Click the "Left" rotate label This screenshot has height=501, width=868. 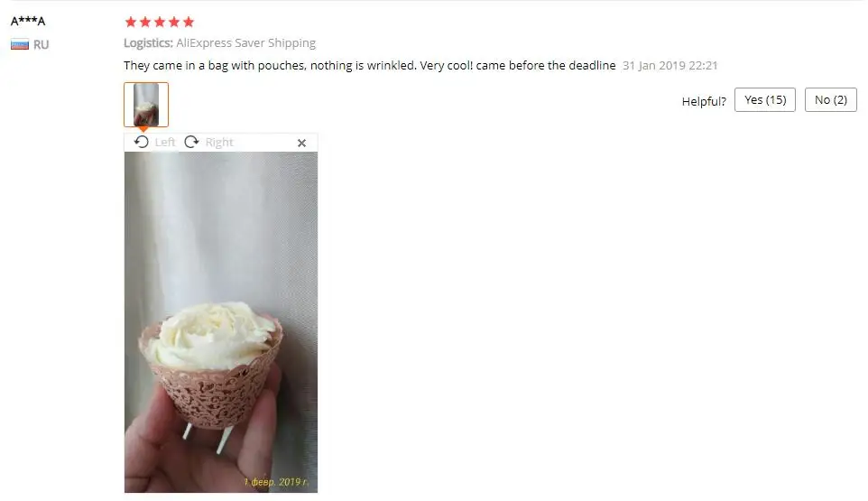pos(165,143)
